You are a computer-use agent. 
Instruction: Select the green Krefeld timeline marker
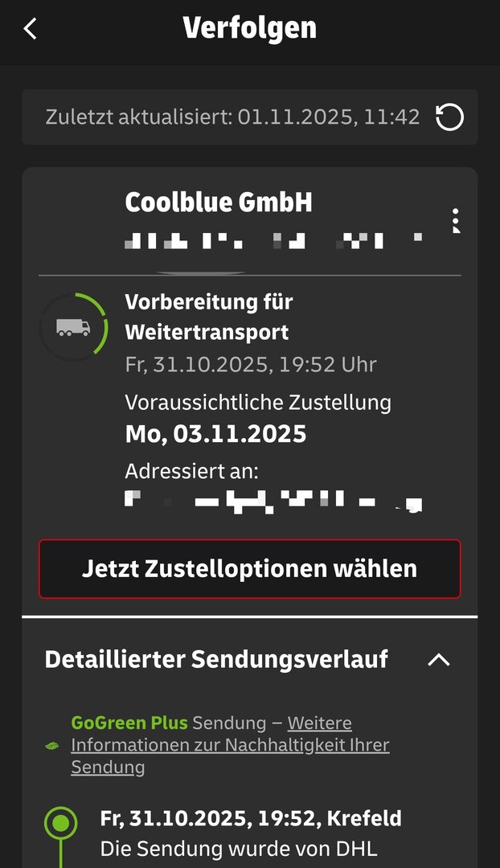click(61, 823)
